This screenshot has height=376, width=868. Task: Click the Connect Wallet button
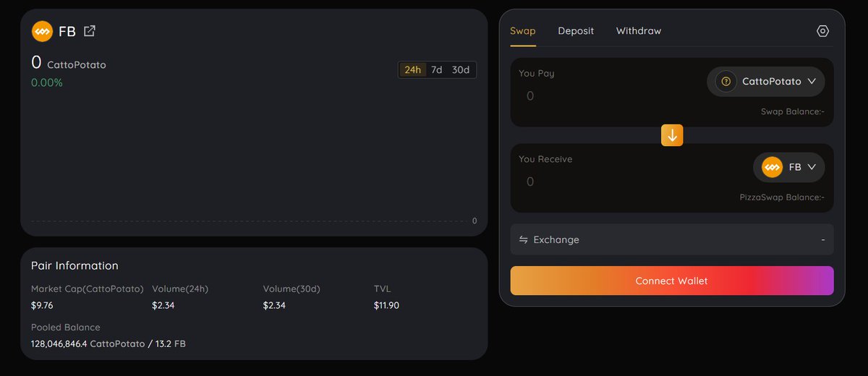pyautogui.click(x=672, y=281)
